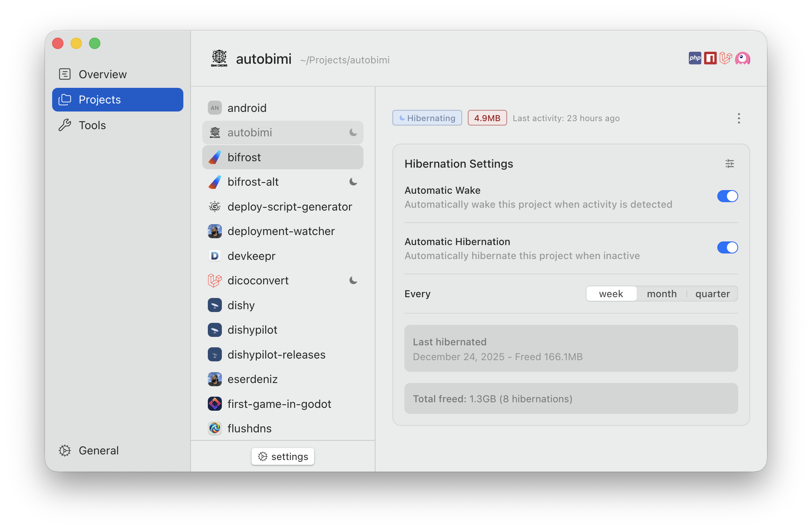812x531 pixels.
Task: Open the three-dot options menu
Action: pyautogui.click(x=739, y=118)
